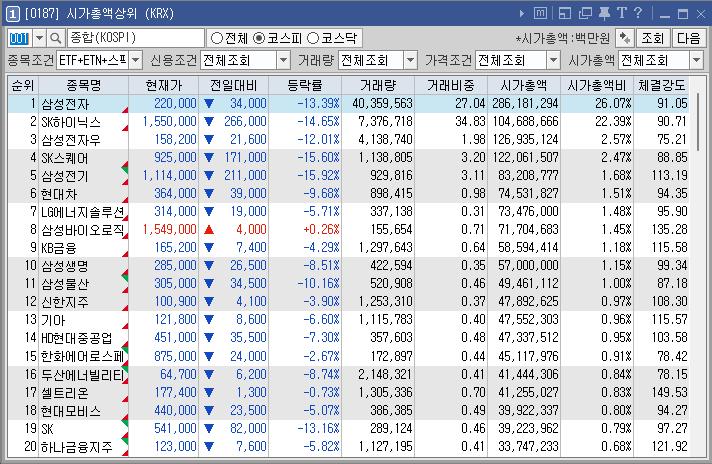Click the vertical scrollbar thumb of the table
The width and height of the screenshot is (712, 464).
point(698,122)
